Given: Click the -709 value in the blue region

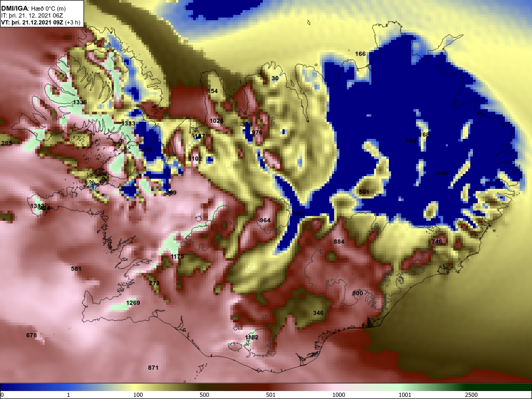Looking at the screenshot, I should point(410,141).
